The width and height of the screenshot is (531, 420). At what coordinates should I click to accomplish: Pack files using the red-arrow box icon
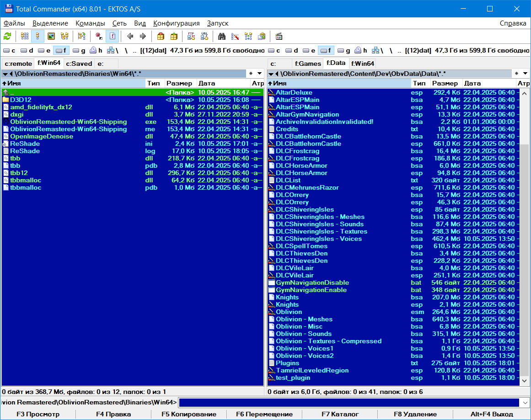[161, 36]
